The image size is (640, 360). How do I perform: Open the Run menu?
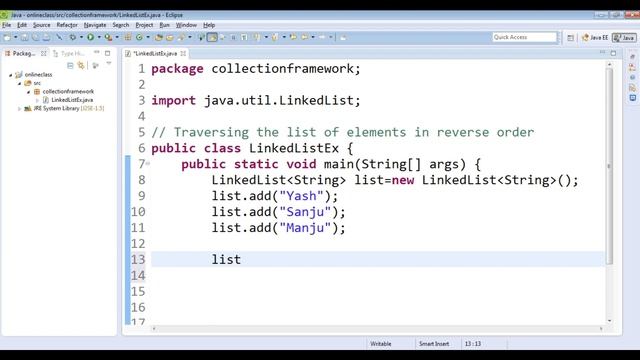click(164, 25)
